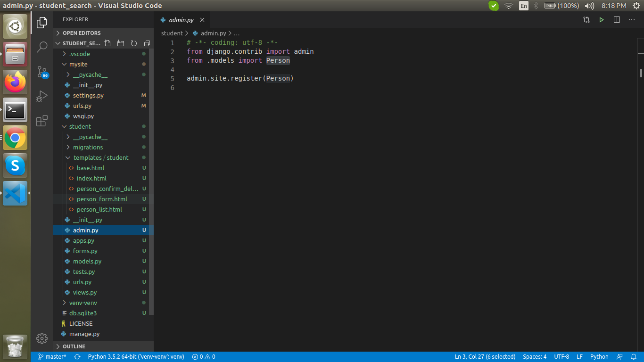Expand the OUTLINE section

tap(103, 346)
